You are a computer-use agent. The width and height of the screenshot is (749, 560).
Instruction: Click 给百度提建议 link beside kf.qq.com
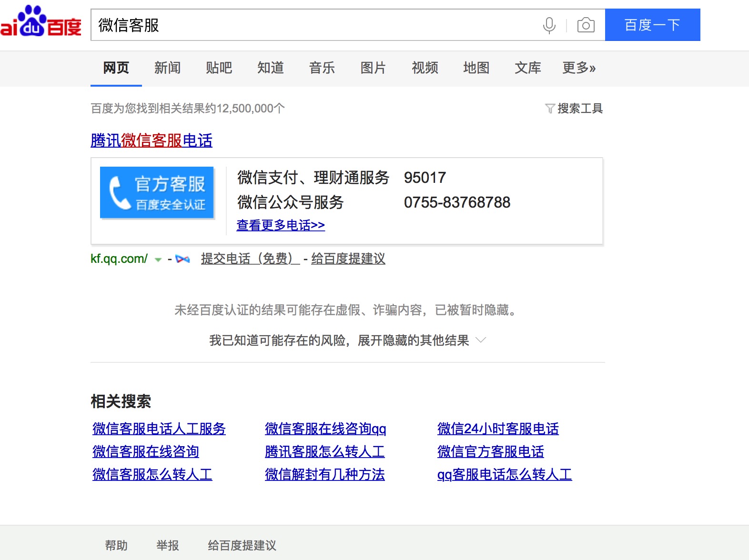(348, 259)
